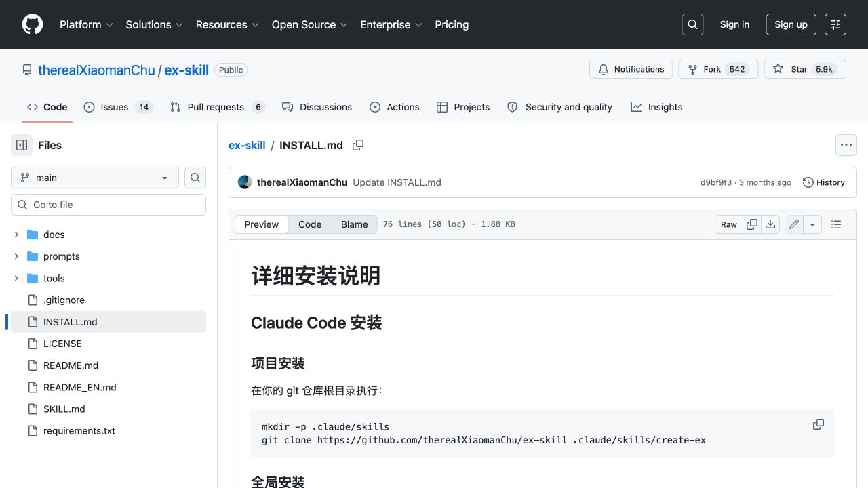Switch to the Code repository tab
Screen dimensions: 868x488
[x=47, y=107]
